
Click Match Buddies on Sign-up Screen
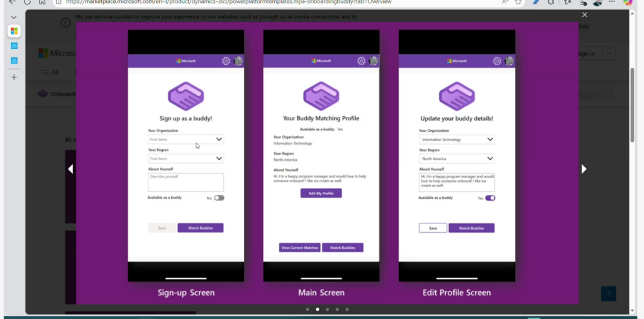pyautogui.click(x=201, y=228)
